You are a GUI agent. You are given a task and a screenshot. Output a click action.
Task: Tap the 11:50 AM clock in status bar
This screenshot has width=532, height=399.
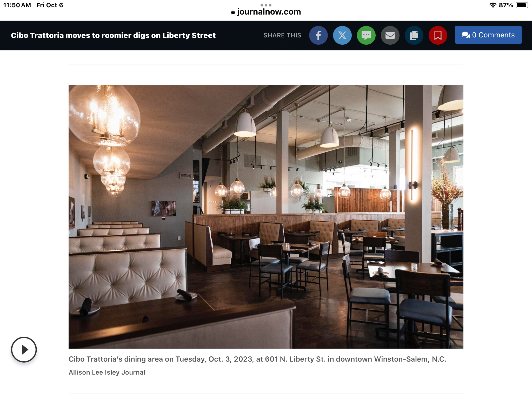coord(17,5)
